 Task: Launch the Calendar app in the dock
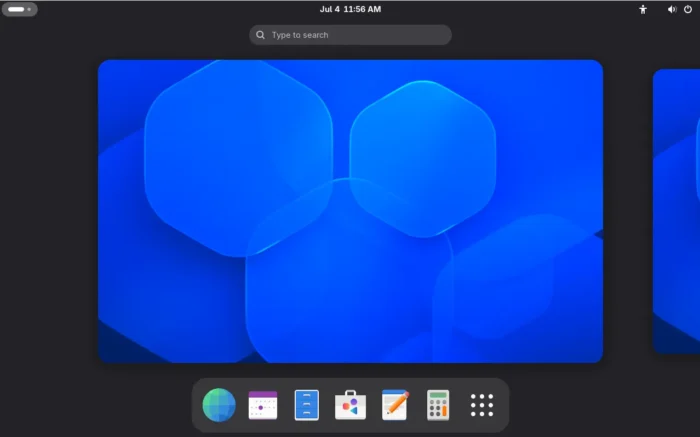pos(262,405)
